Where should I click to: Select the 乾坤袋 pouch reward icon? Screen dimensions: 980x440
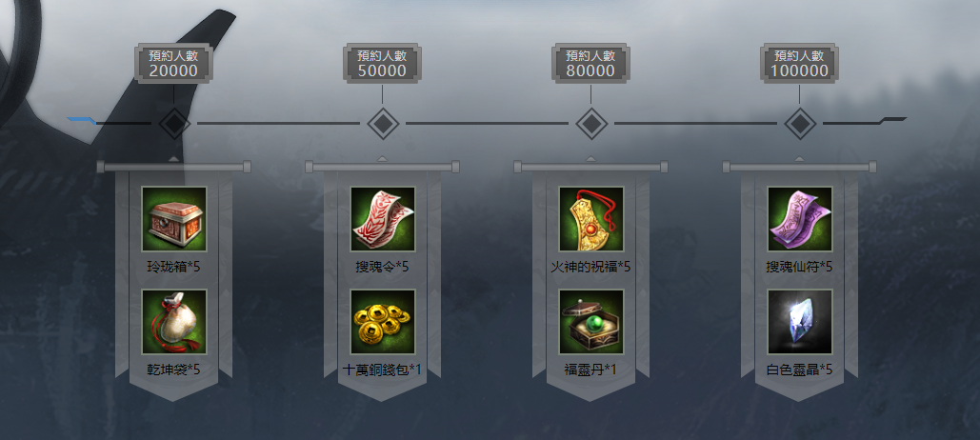pos(173,321)
